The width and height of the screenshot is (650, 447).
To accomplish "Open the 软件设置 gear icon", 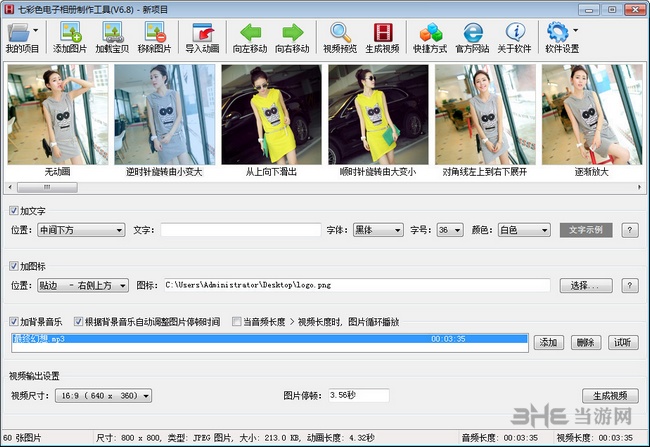I will 558,32.
